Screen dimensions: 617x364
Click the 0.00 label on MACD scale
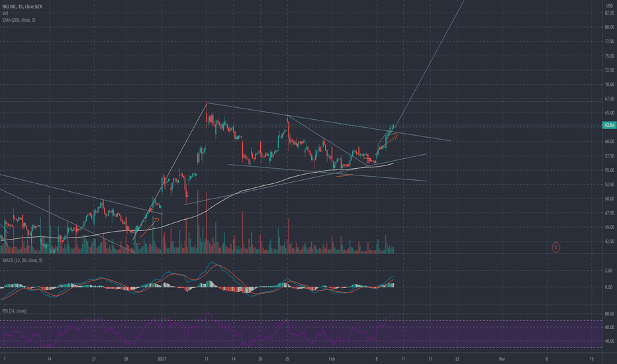(x=608, y=287)
